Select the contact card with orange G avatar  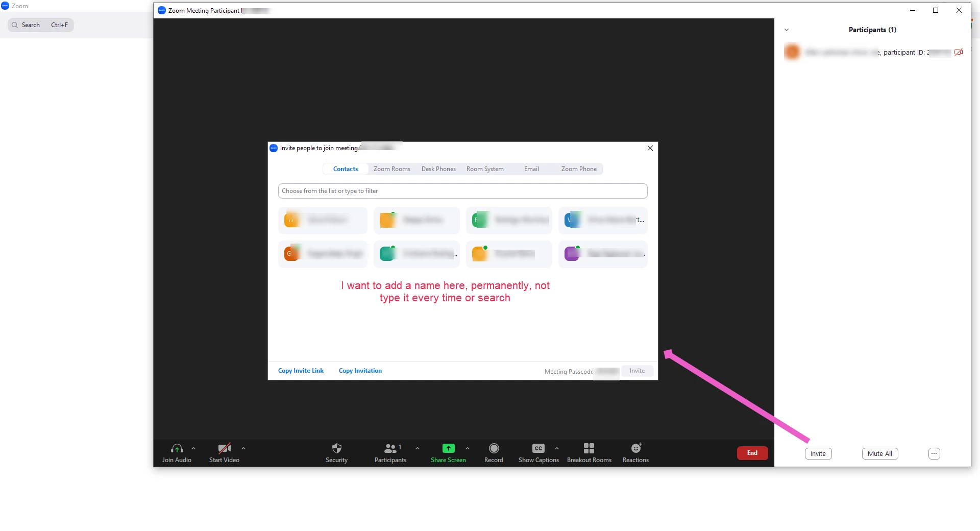[x=323, y=254]
